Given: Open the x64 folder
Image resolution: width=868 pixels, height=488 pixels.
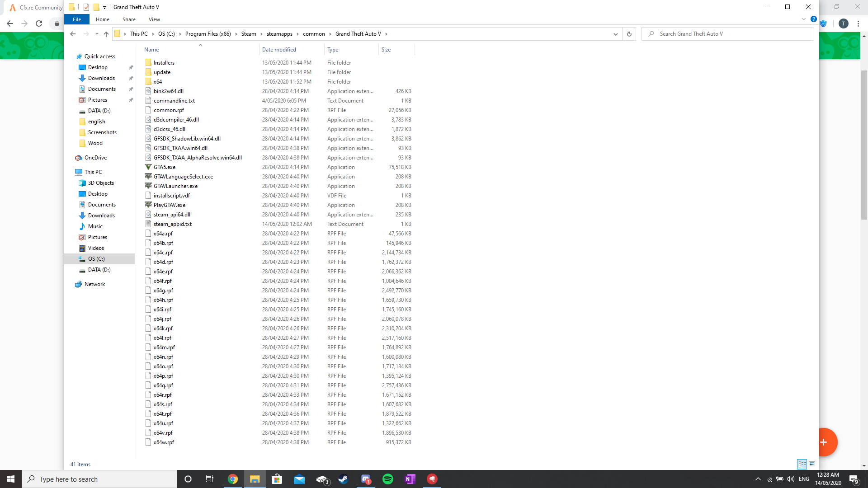Looking at the screenshot, I should click(x=159, y=81).
